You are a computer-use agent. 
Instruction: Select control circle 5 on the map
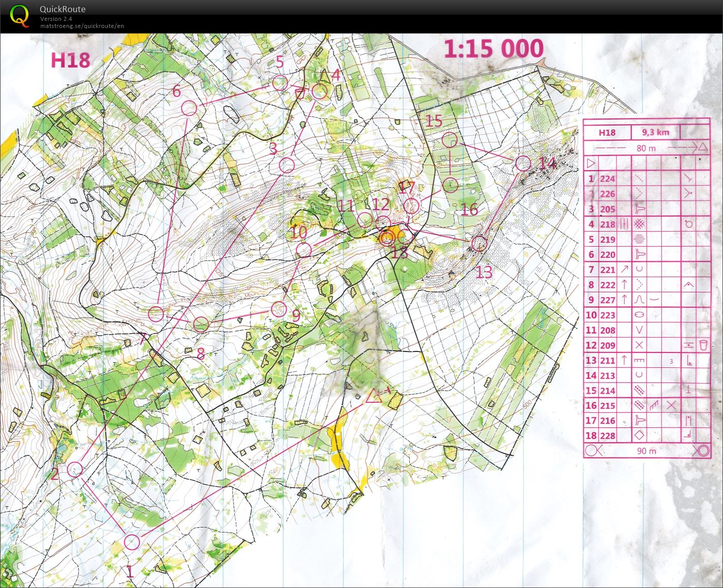coord(280,83)
